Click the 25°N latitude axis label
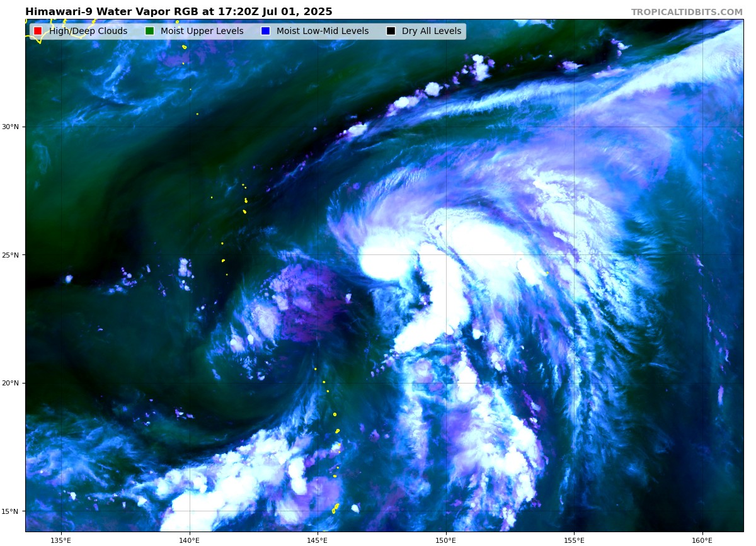 tap(11, 255)
